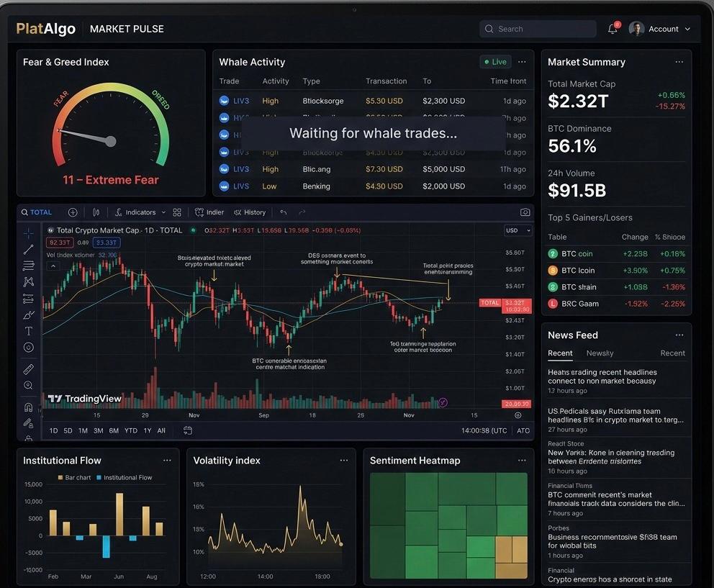714x588 pixels.
Task: Open Volatility index options menu
Action: point(344,460)
